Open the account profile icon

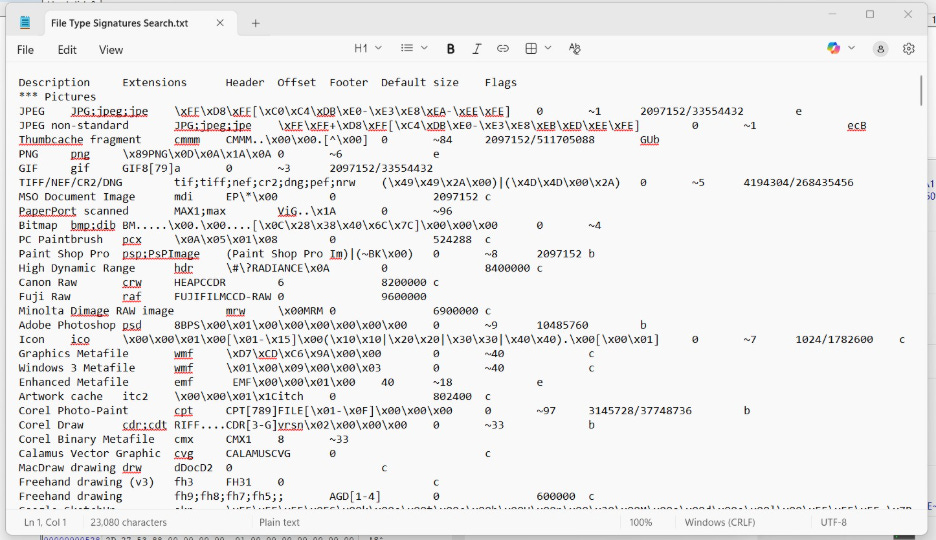[x=880, y=49]
